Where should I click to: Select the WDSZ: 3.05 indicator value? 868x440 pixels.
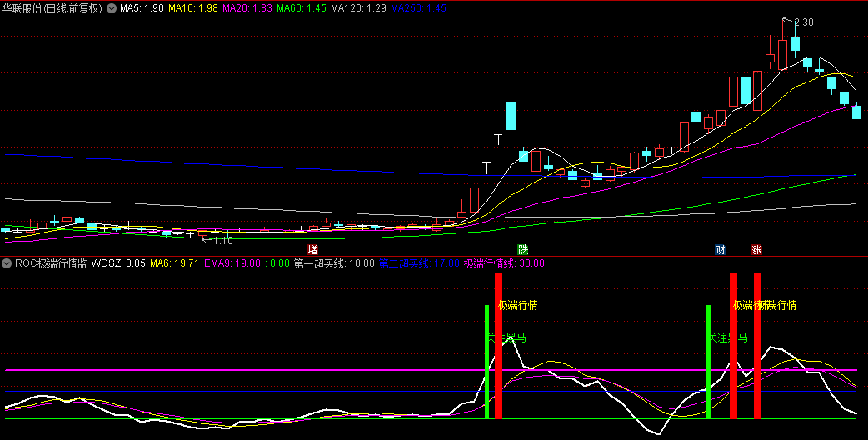click(118, 262)
